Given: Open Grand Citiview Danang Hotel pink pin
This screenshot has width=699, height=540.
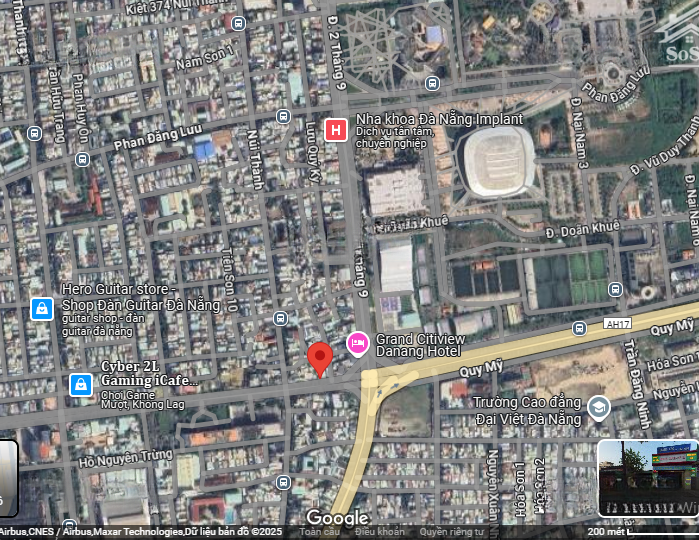Looking at the screenshot, I should [358, 344].
